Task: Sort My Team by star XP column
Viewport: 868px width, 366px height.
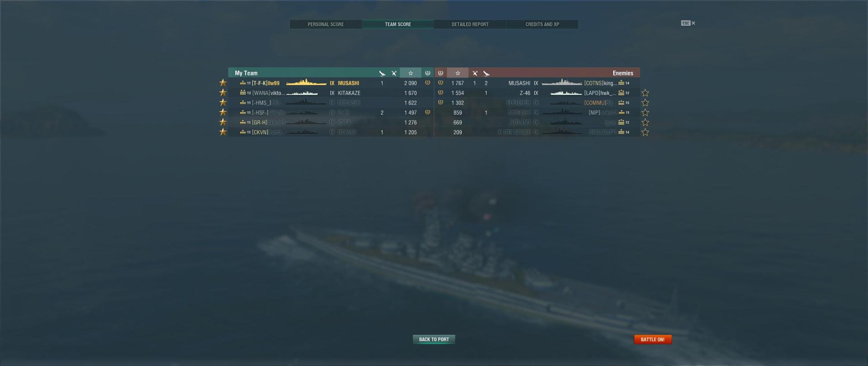Action: pyautogui.click(x=410, y=73)
